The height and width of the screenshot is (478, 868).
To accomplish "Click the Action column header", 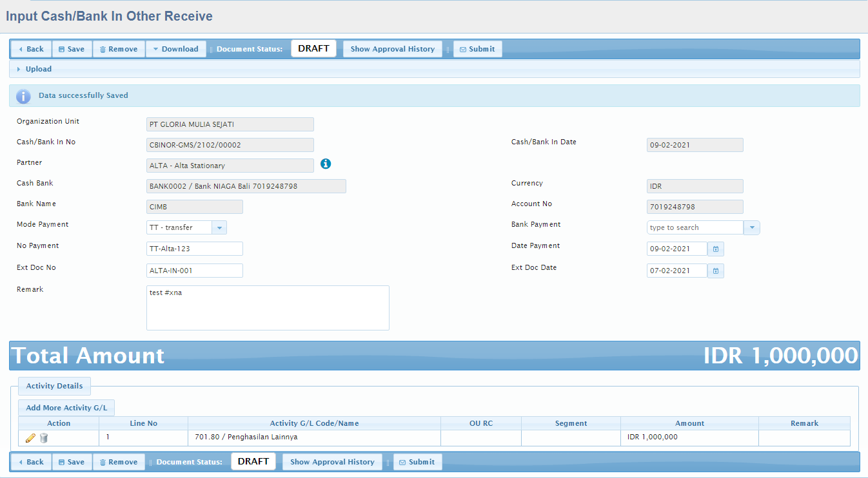I will (59, 423).
